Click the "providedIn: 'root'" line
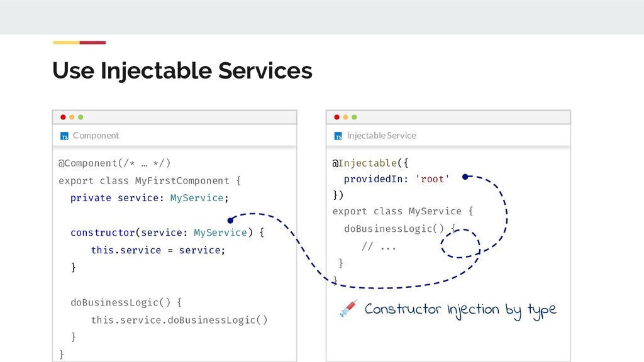The image size is (644, 362). click(397, 179)
